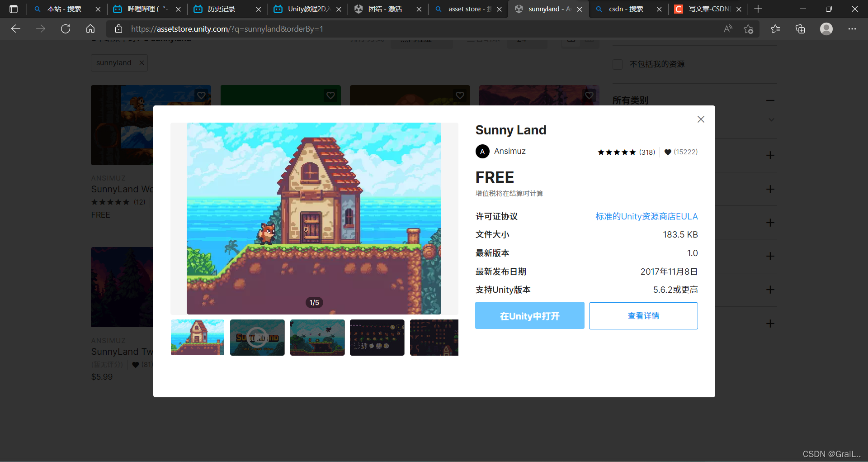
Task: Open a new browser tab
Action: (758, 9)
